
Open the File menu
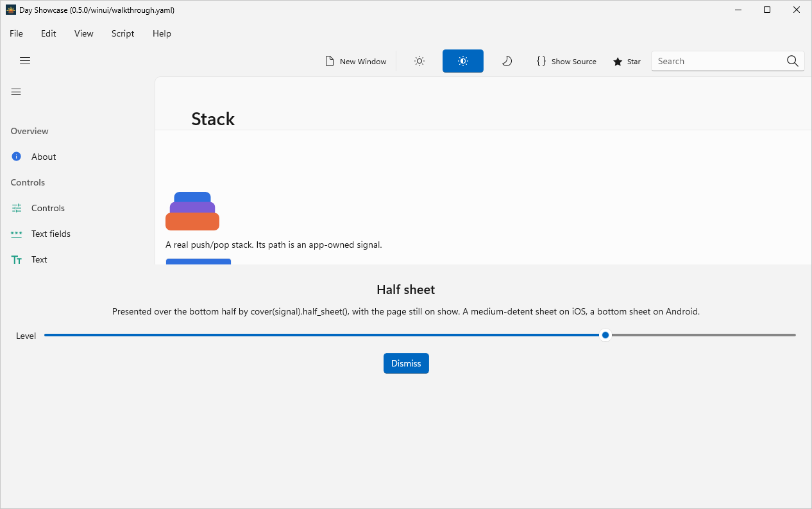click(16, 33)
